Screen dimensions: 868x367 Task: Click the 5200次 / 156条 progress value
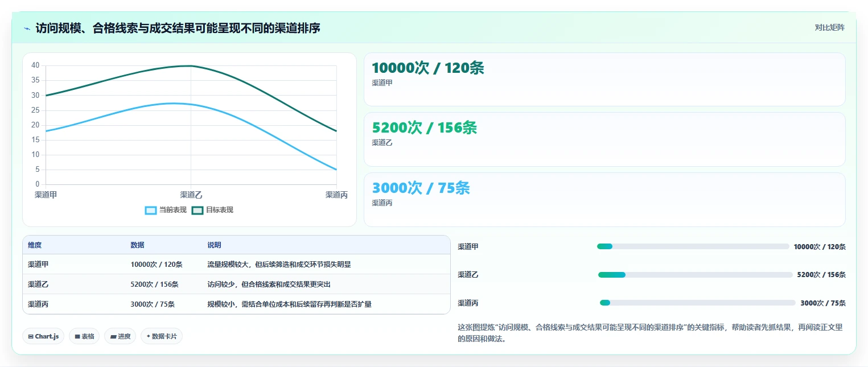click(x=821, y=275)
